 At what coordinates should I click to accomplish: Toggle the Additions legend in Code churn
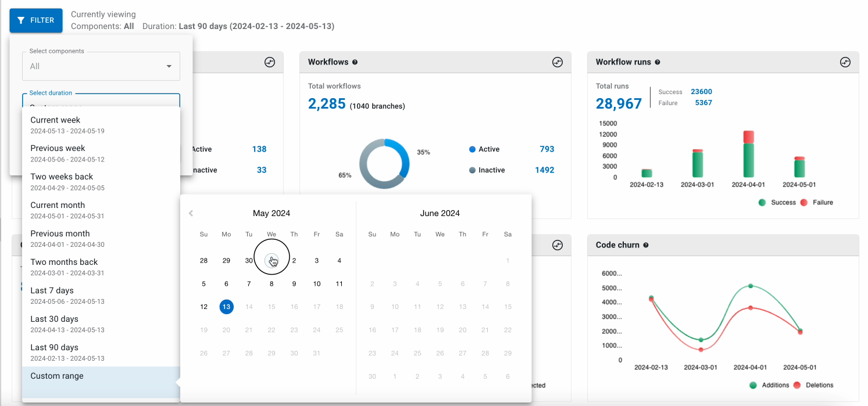767,385
